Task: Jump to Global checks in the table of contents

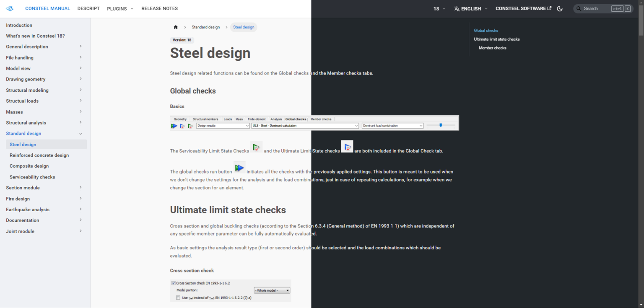Action: click(486, 31)
